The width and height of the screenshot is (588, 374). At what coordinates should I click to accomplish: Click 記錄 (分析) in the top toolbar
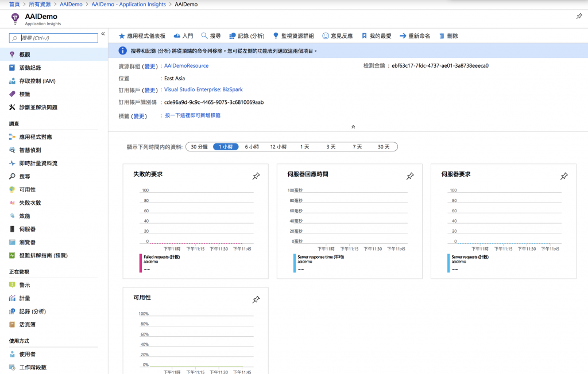[247, 36]
